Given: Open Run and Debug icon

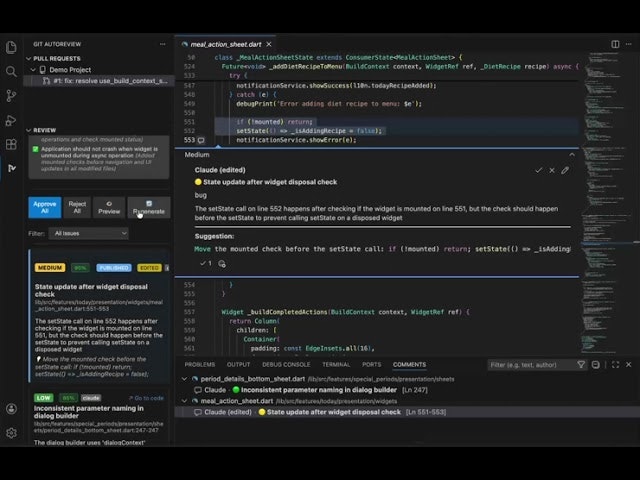Looking at the screenshot, I should click(x=11, y=120).
